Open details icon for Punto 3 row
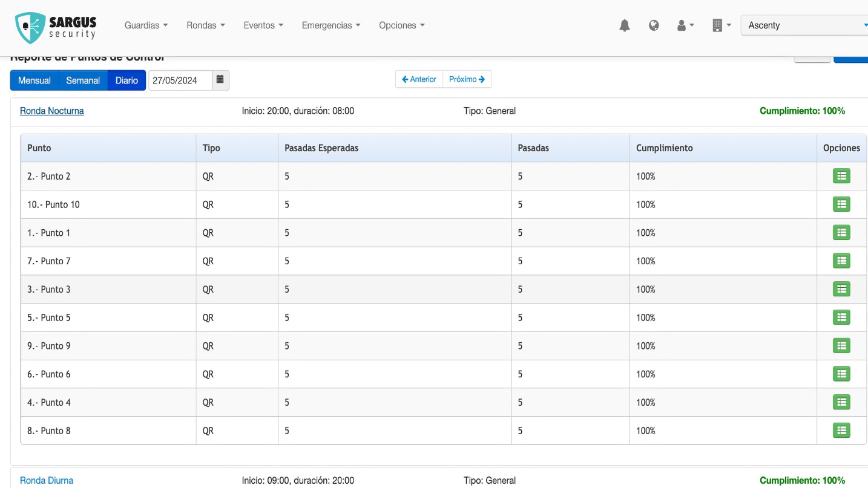The width and height of the screenshot is (868, 488). [x=841, y=289]
